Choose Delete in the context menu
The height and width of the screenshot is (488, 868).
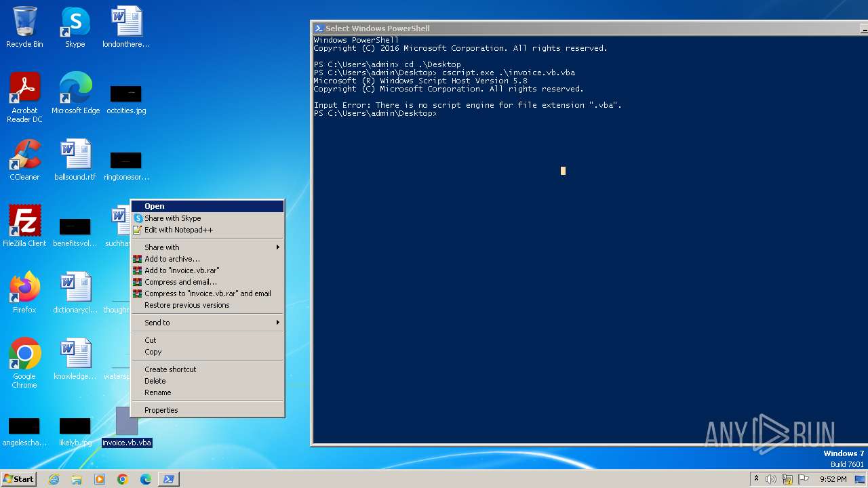[208, 381]
